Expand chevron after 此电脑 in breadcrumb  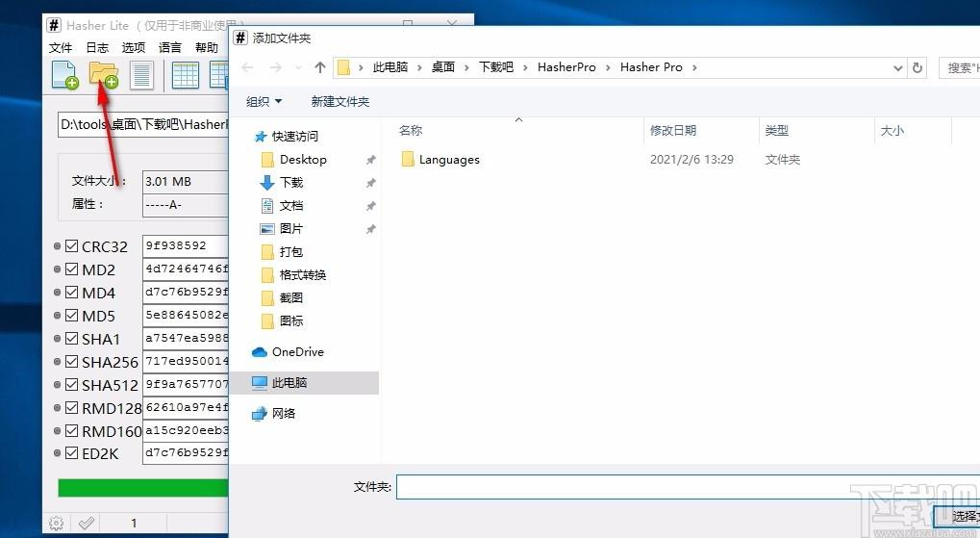pyautogui.click(x=419, y=67)
